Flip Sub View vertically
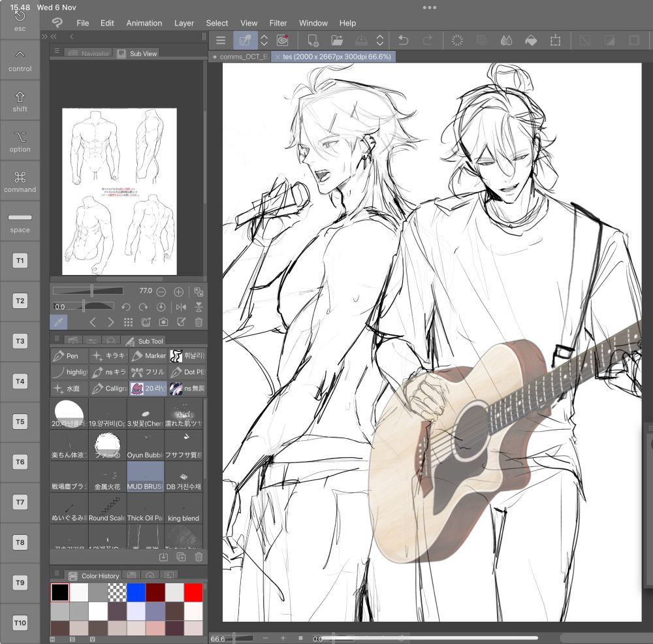The image size is (653, 644). coord(199,308)
